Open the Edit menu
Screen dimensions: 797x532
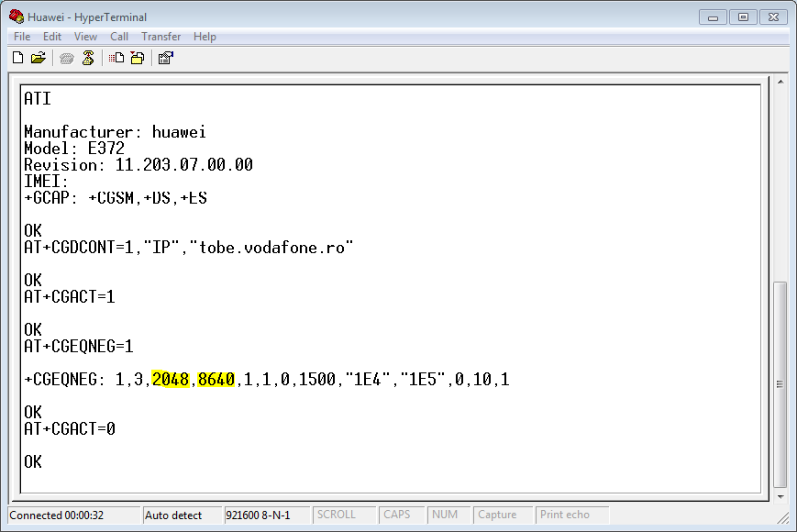tap(52, 37)
